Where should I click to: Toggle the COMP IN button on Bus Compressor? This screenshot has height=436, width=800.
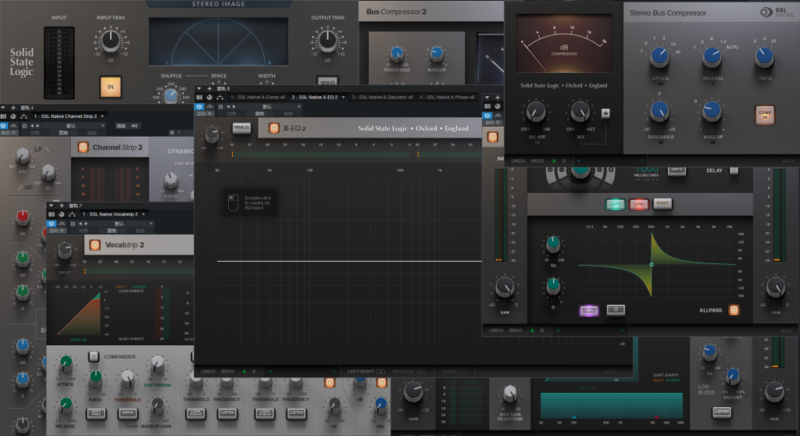point(764,114)
